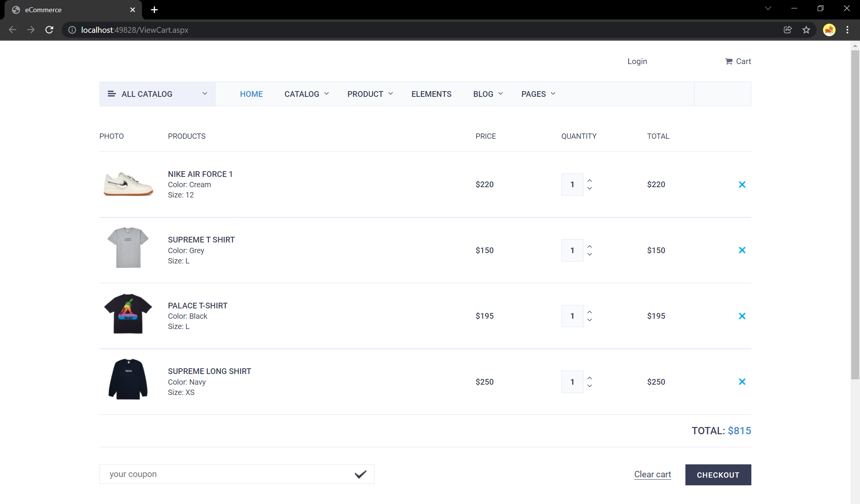The image size is (860, 504).
Task: Expand the ALL CATALOG dropdown
Action: point(157,94)
